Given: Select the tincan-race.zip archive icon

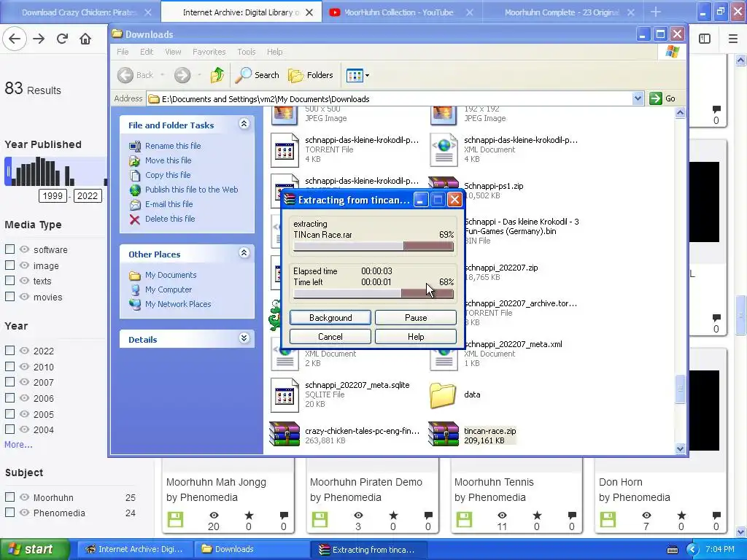Looking at the screenshot, I should pos(443,435).
